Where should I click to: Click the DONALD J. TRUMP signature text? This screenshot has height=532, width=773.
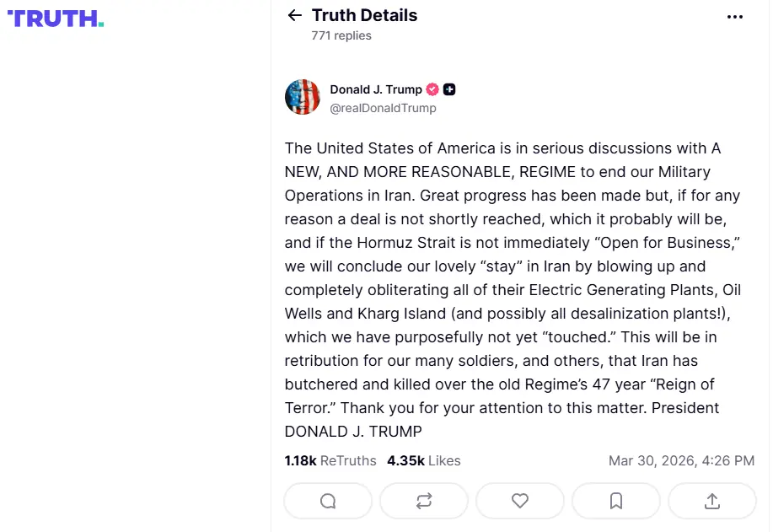point(353,432)
